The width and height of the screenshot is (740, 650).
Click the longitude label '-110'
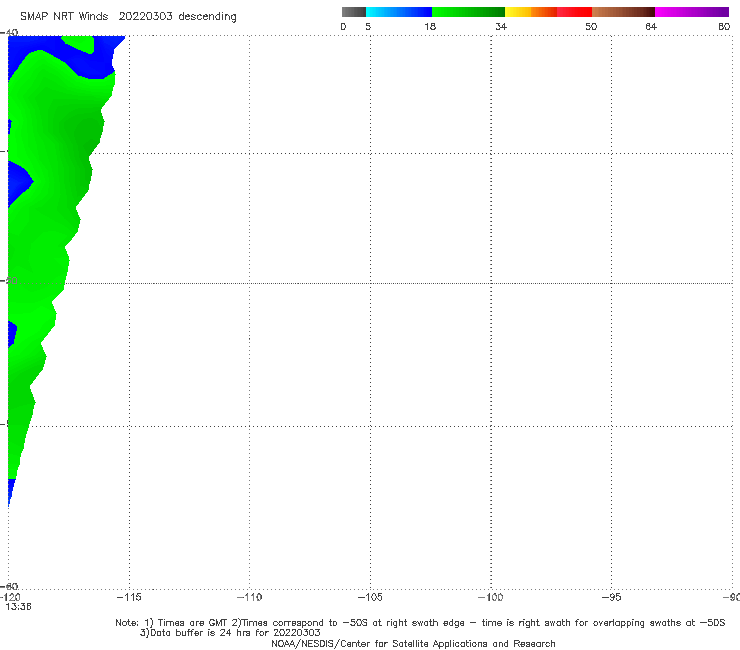click(x=249, y=597)
